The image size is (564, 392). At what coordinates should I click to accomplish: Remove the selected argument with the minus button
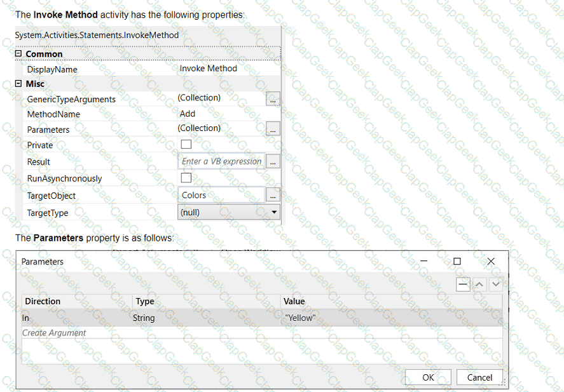[x=463, y=285]
